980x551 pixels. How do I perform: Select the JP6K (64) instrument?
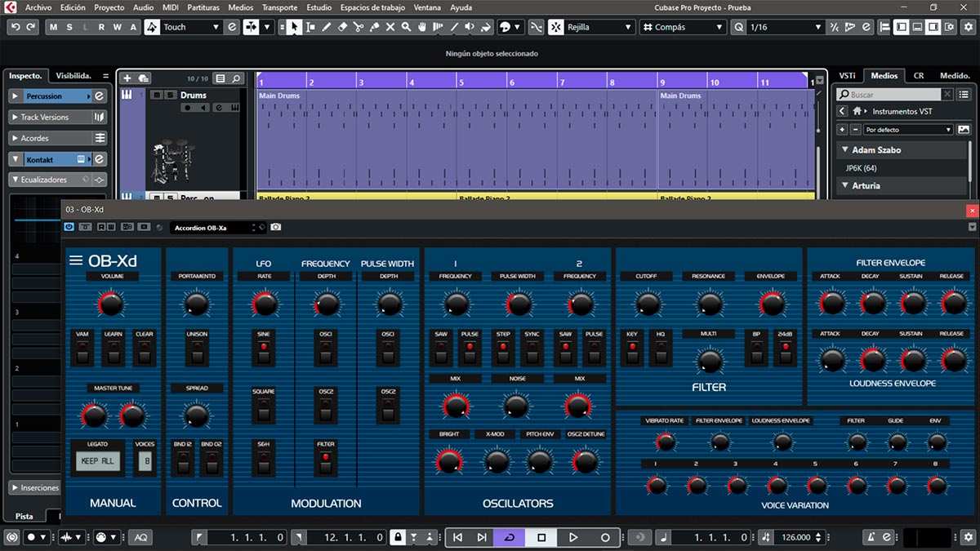[861, 167]
